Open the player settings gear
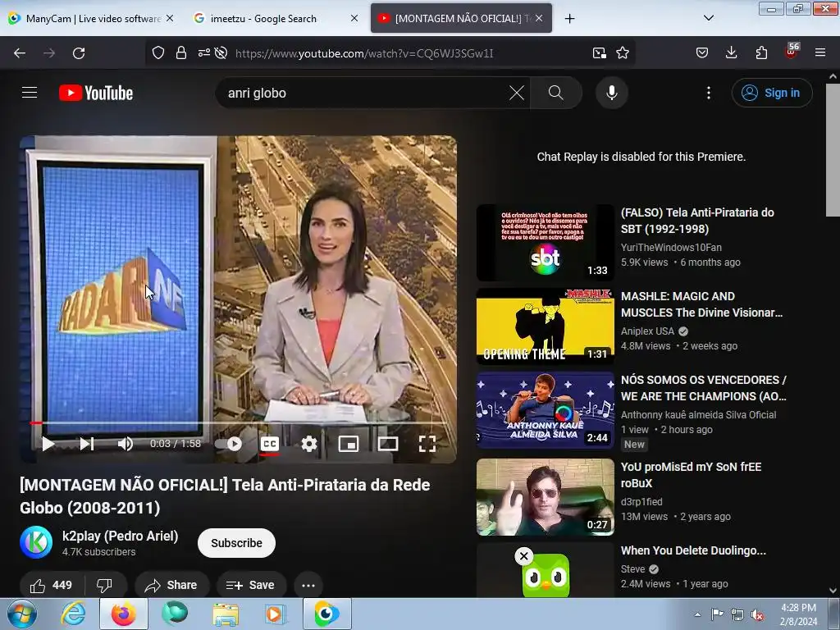Image resolution: width=840 pixels, height=630 pixels. [309, 444]
